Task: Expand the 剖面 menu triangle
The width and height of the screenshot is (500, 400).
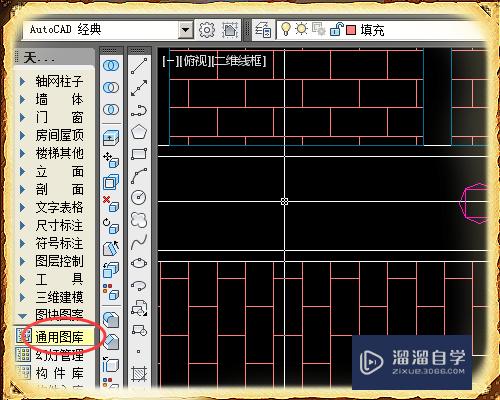Action: [22, 189]
